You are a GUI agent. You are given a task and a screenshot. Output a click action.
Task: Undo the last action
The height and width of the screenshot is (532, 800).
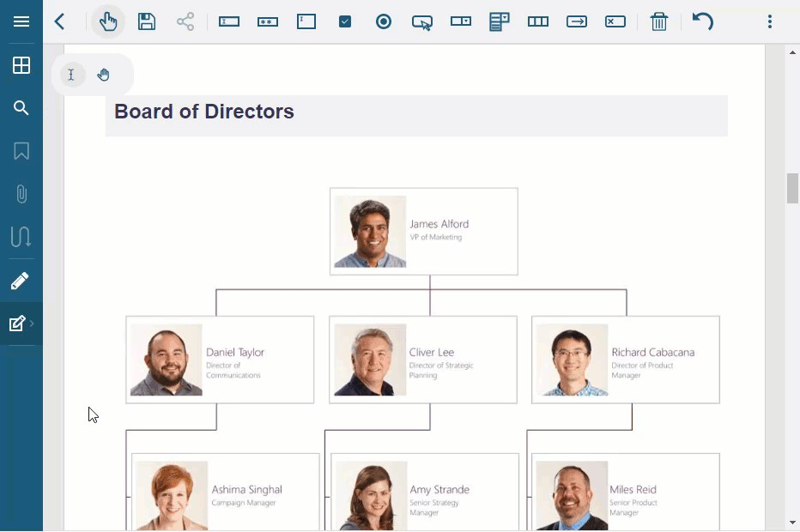[702, 21]
